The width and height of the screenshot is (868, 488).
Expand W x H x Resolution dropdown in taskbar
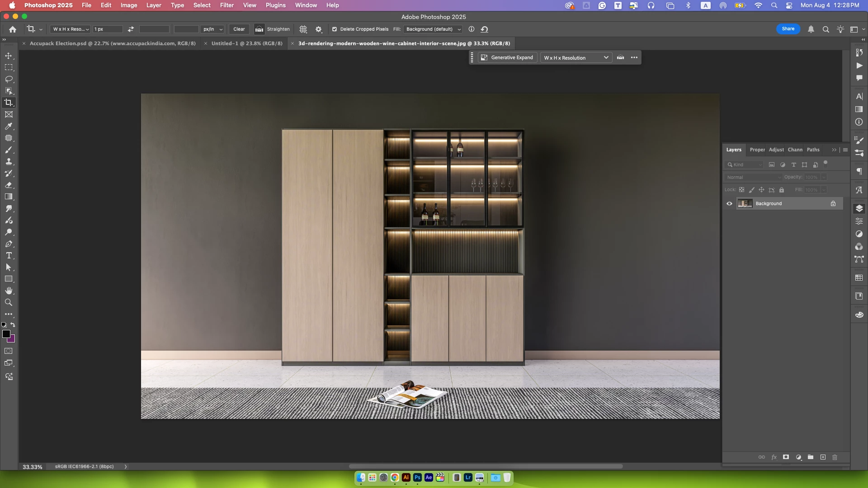[576, 58]
